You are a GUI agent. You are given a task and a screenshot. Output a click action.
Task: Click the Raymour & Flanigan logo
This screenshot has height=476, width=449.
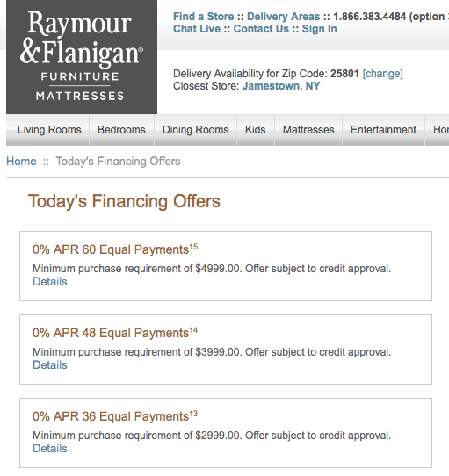click(x=82, y=57)
